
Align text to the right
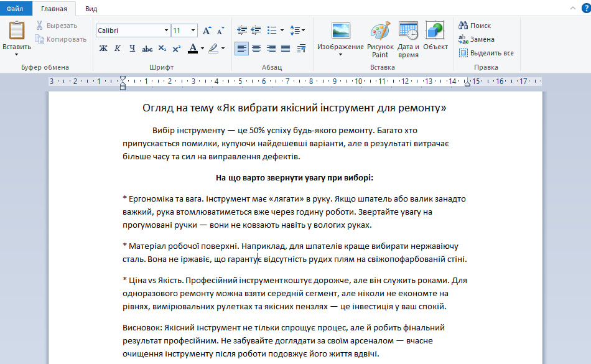point(271,49)
